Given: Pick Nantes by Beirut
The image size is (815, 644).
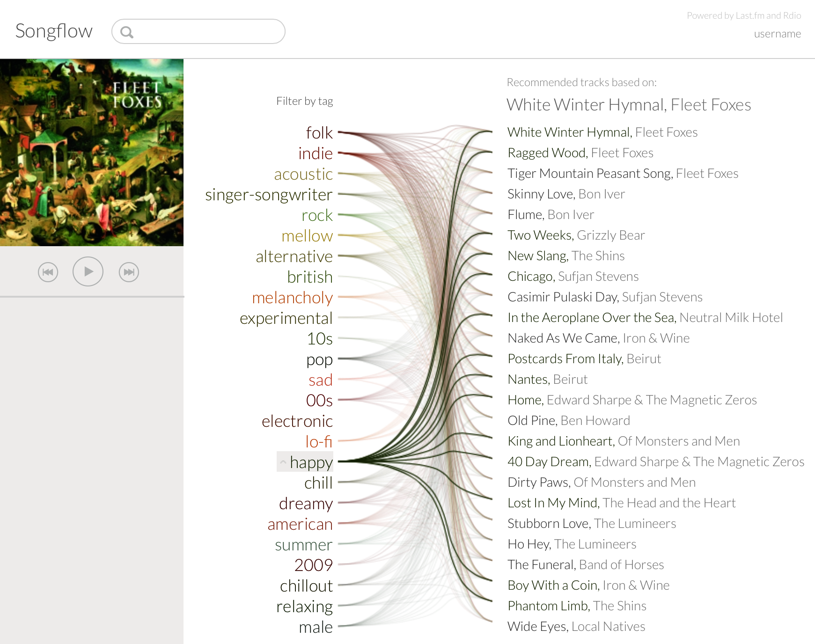Looking at the screenshot, I should tap(548, 380).
